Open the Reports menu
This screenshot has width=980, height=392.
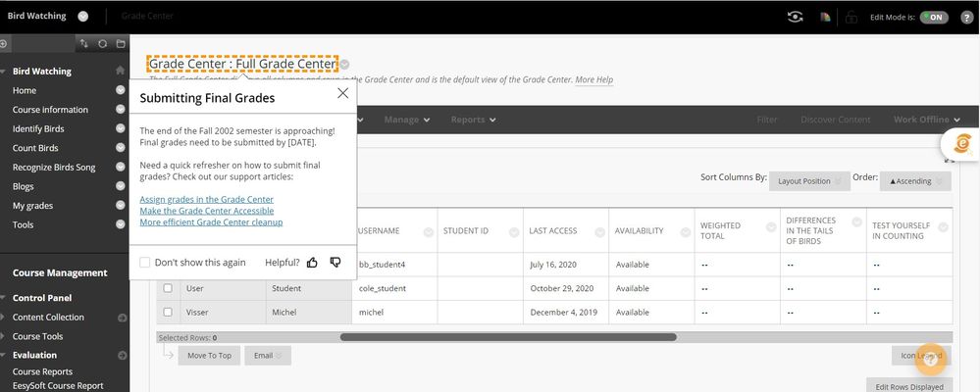coord(473,120)
